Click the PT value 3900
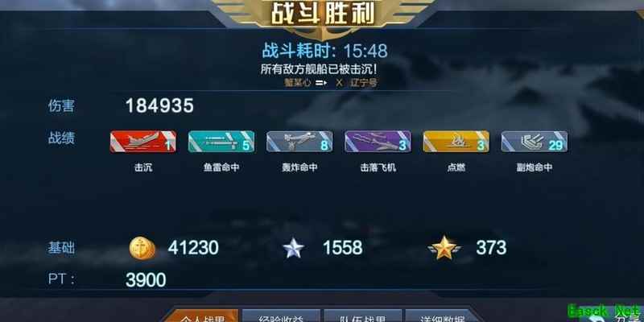This screenshot has width=644, height=322. pos(146,280)
